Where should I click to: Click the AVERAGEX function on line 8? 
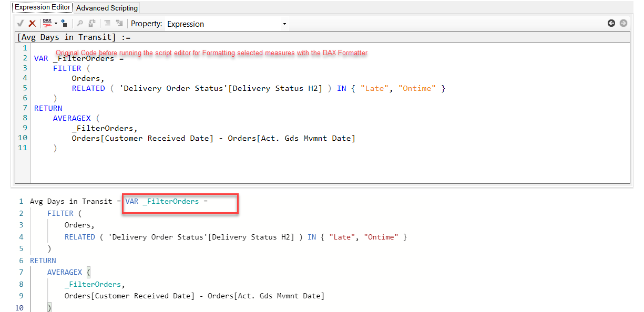pos(71,118)
